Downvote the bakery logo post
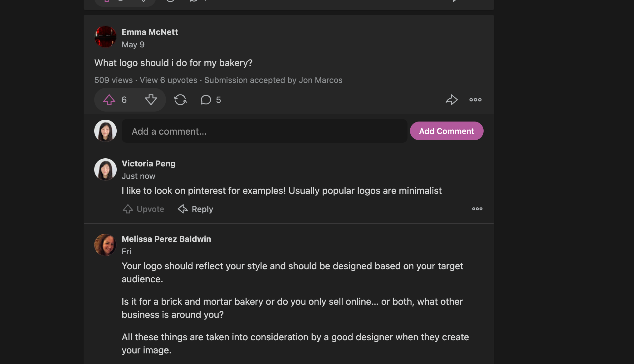 pyautogui.click(x=151, y=100)
